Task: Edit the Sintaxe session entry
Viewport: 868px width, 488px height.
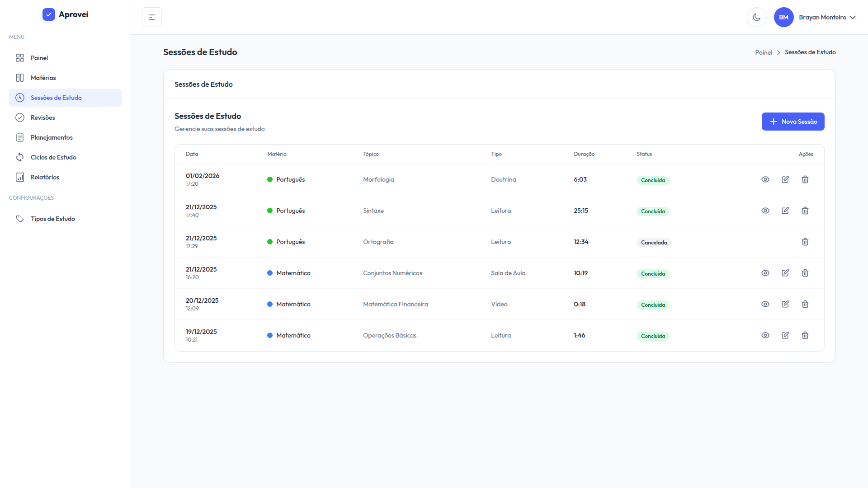Action: click(785, 211)
